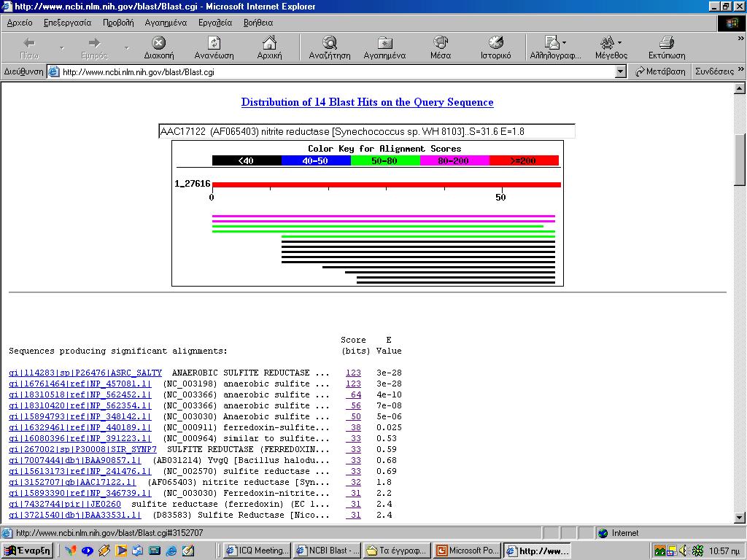Open the NP_562452.1 sequence link
Image resolution: width=747 pixels, height=560 pixels.
(80, 394)
